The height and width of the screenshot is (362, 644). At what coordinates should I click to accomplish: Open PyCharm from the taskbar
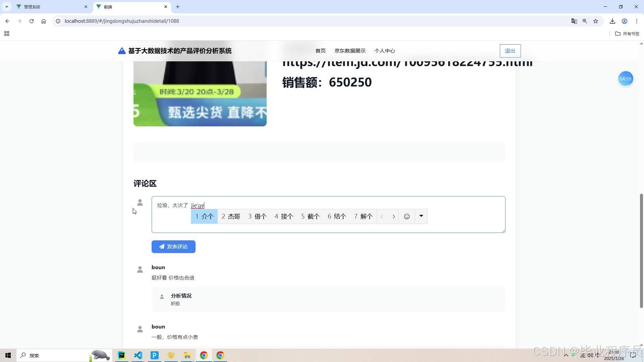(121, 355)
